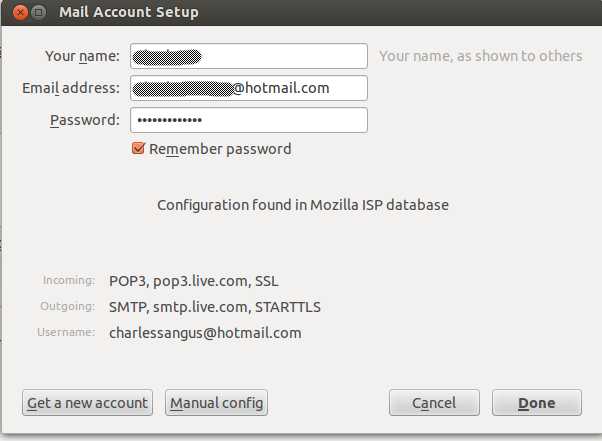Open Get a new account

[88, 403]
